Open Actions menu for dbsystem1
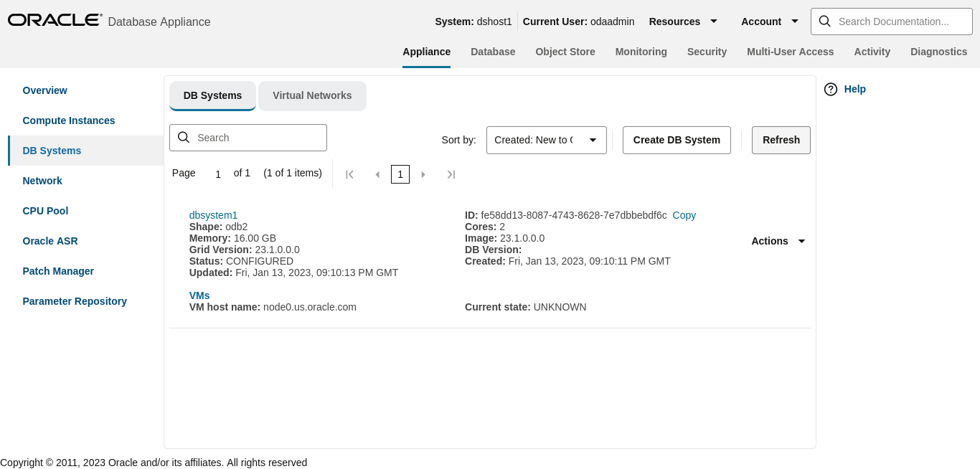This screenshot has height=469, width=980. click(778, 241)
